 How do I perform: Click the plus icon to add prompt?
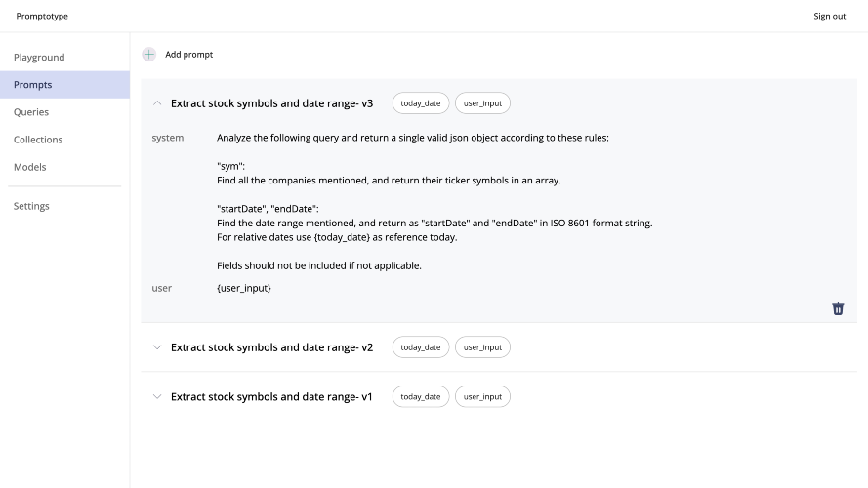[x=149, y=55]
